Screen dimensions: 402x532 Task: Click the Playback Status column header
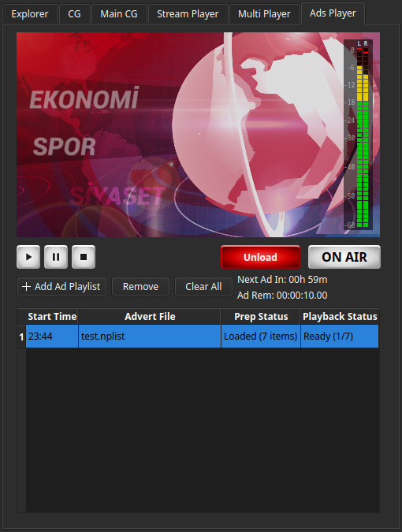click(340, 317)
